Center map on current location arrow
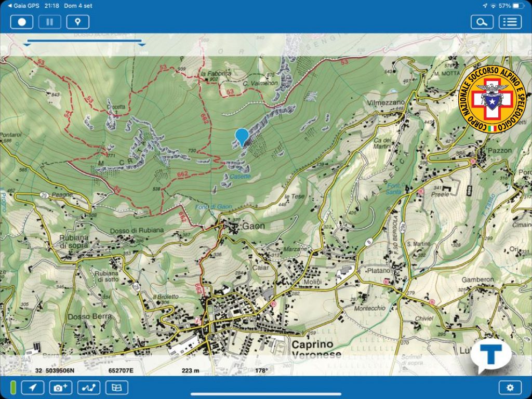The width and height of the screenshot is (532, 399). pos(33,387)
